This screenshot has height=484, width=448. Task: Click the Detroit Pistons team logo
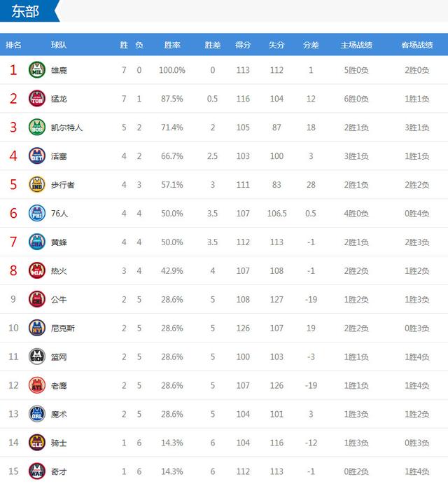click(x=37, y=155)
